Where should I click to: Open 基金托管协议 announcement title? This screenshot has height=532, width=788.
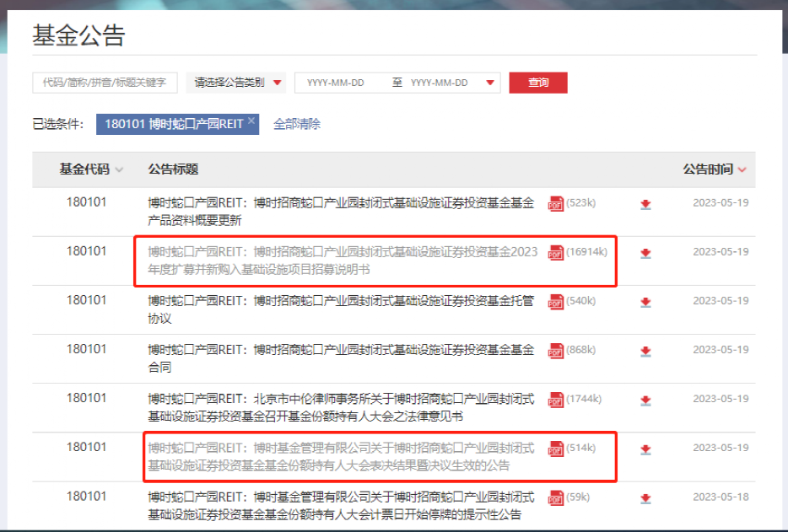341,309
